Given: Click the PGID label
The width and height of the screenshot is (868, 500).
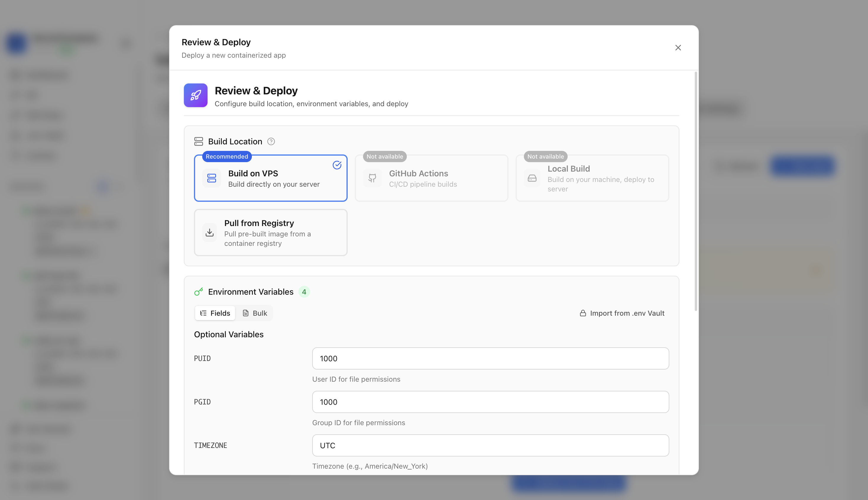Looking at the screenshot, I should (x=203, y=402).
